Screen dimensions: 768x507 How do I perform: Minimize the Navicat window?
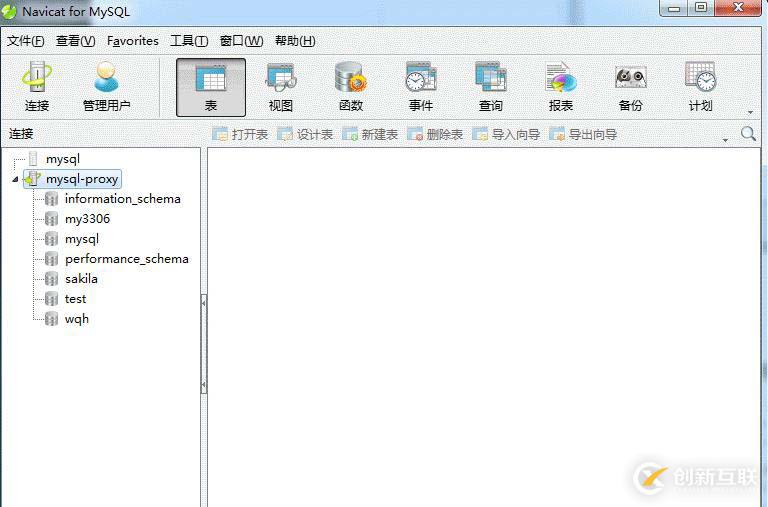674,8
